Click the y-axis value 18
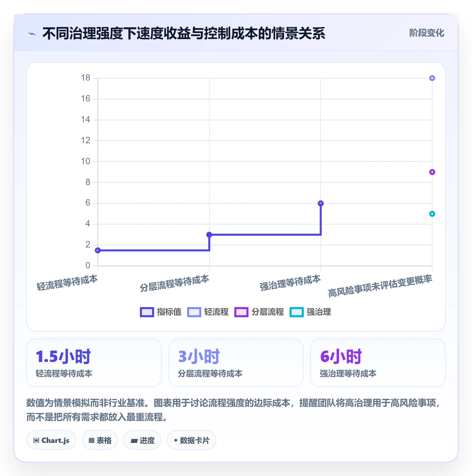 pos(86,78)
